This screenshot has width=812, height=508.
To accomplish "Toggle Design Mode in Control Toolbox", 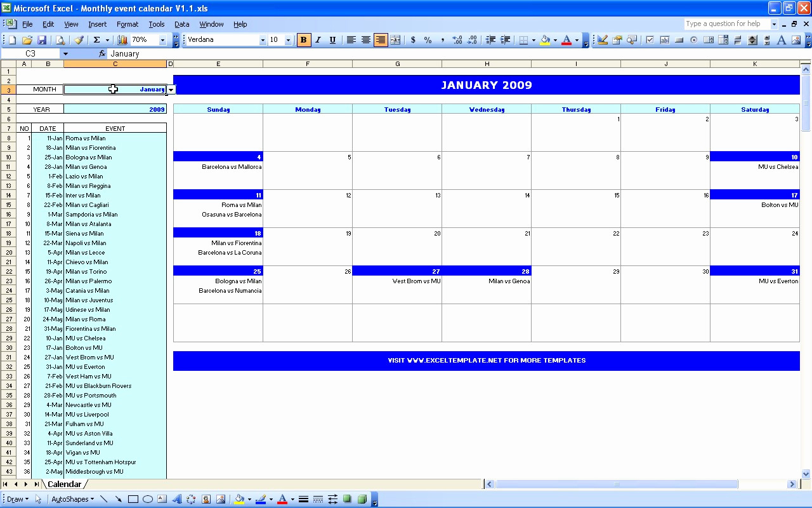I will (603, 40).
